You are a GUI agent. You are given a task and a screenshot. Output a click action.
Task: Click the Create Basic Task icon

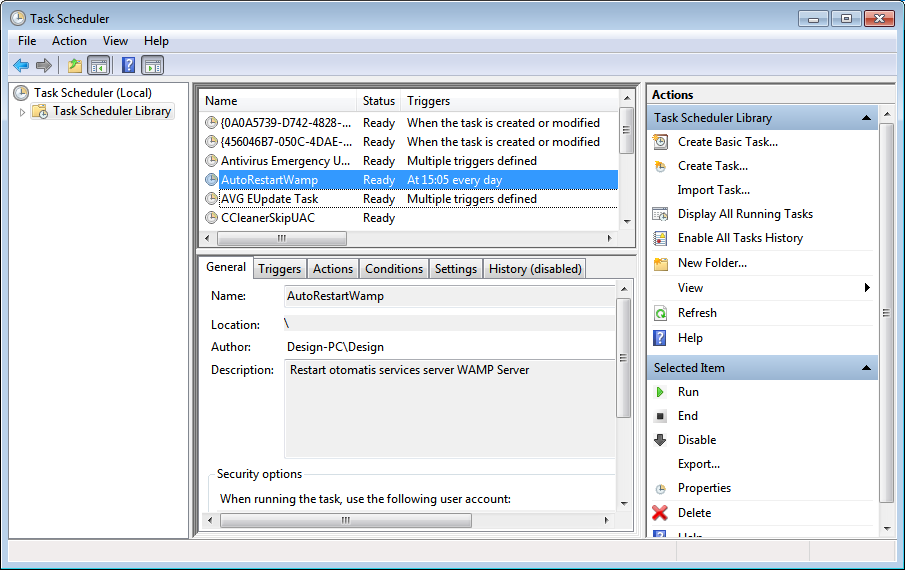(660, 142)
